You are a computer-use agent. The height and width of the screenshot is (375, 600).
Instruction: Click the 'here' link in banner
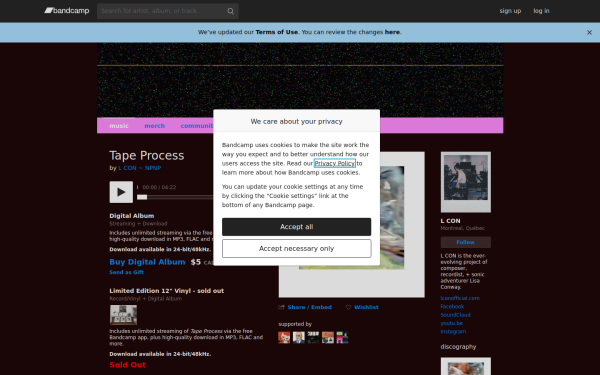(392, 32)
